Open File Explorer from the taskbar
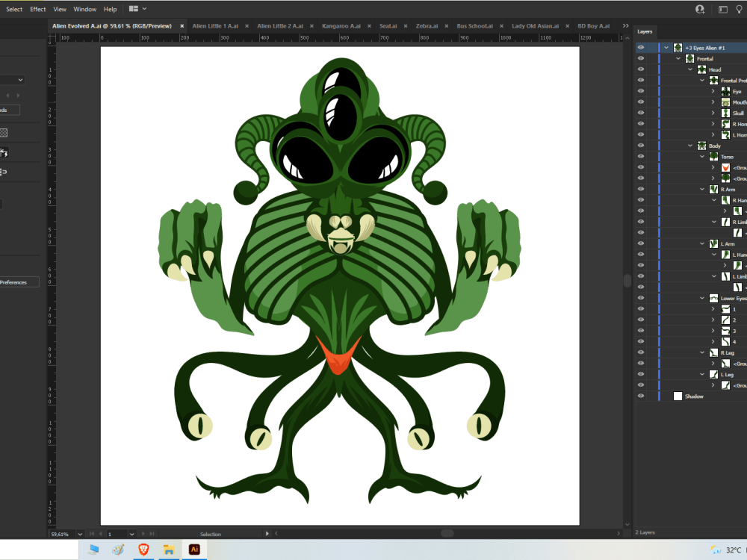Viewport: 747px width, 560px height. tap(169, 550)
